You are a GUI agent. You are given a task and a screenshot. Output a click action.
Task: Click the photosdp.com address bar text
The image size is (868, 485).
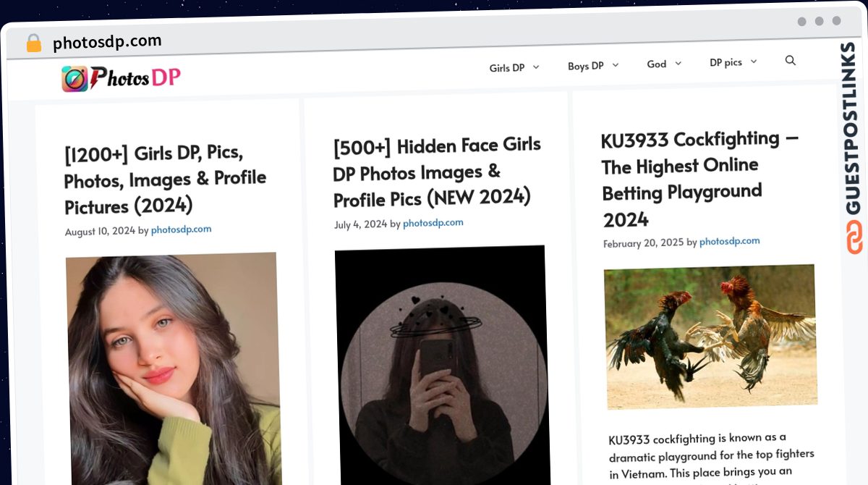pos(107,42)
